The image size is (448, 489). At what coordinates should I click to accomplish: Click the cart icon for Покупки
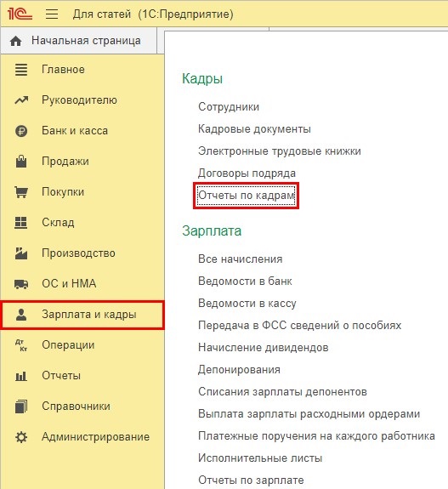(21, 192)
